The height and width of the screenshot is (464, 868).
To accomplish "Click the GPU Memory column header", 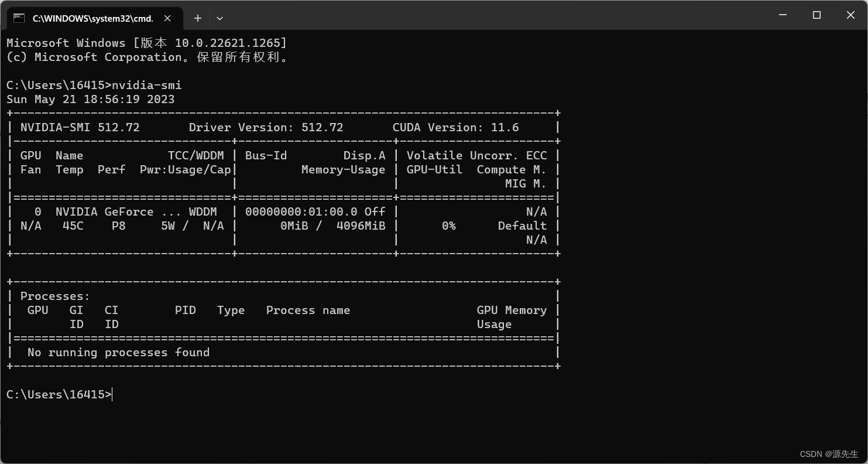I will (x=512, y=310).
